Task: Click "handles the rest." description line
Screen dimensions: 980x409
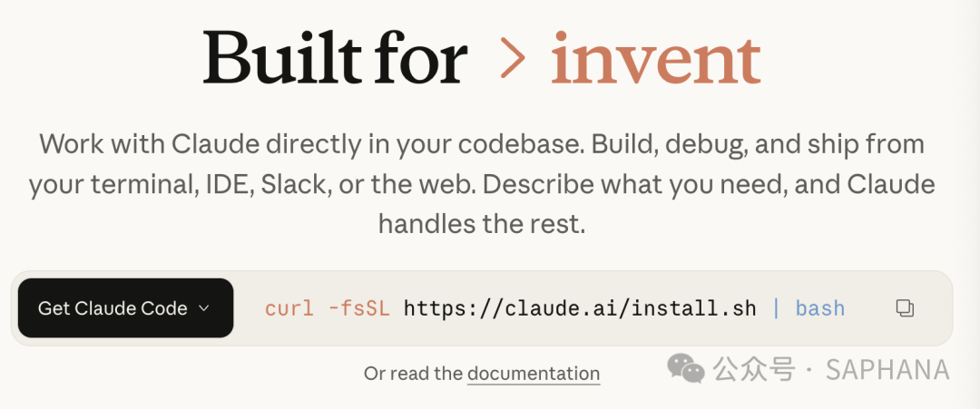Action: (482, 224)
